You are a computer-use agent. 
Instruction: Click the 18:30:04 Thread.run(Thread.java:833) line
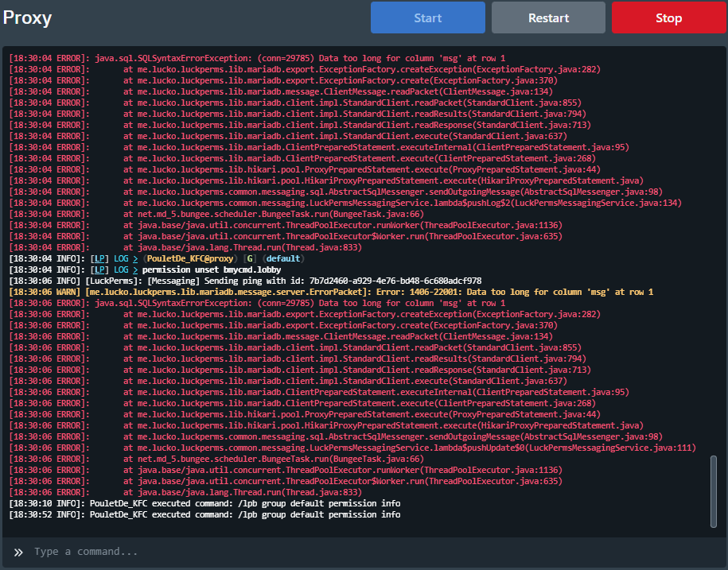pyautogui.click(x=185, y=247)
